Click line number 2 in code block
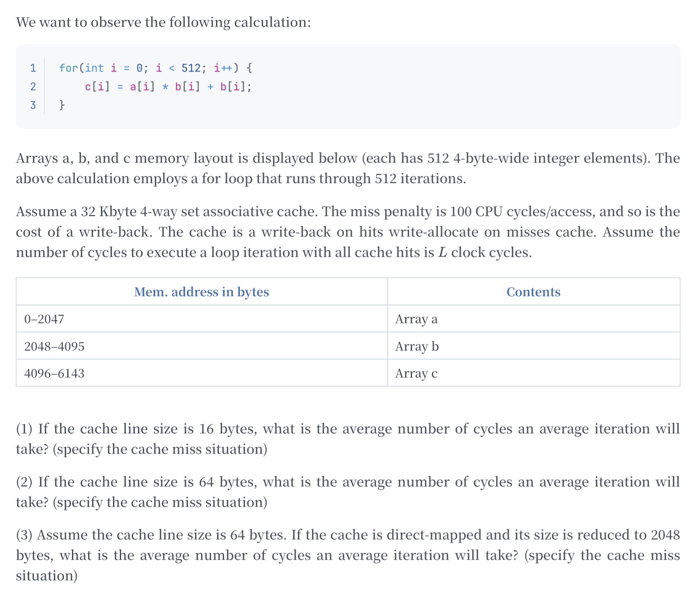The height and width of the screenshot is (598, 700). coord(33,87)
